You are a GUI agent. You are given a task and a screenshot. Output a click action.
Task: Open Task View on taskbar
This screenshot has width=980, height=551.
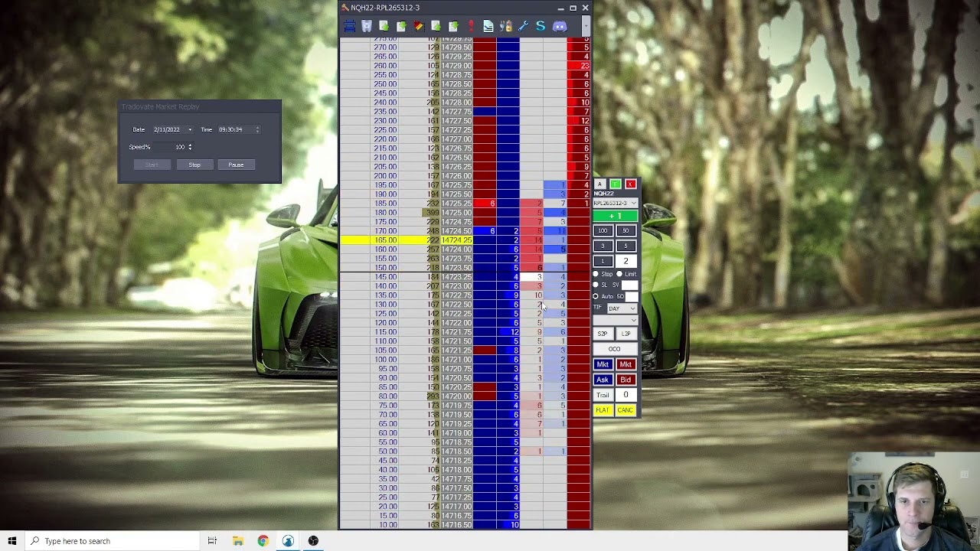point(212,541)
